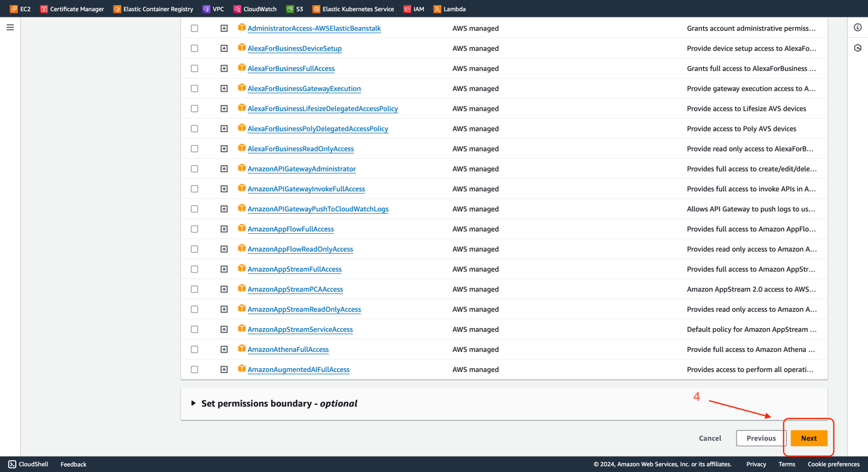Click the hexagon icon under the info icon
The image size is (868, 472).
tap(857, 48)
